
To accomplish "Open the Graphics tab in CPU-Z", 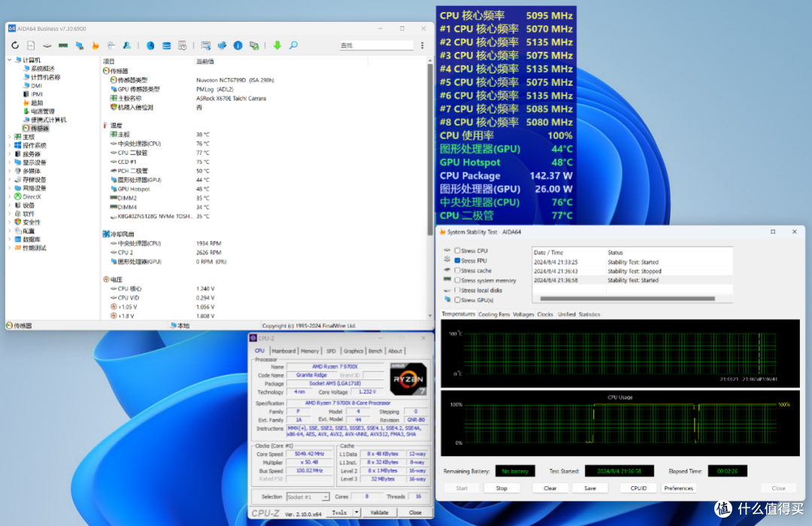I will [353, 351].
